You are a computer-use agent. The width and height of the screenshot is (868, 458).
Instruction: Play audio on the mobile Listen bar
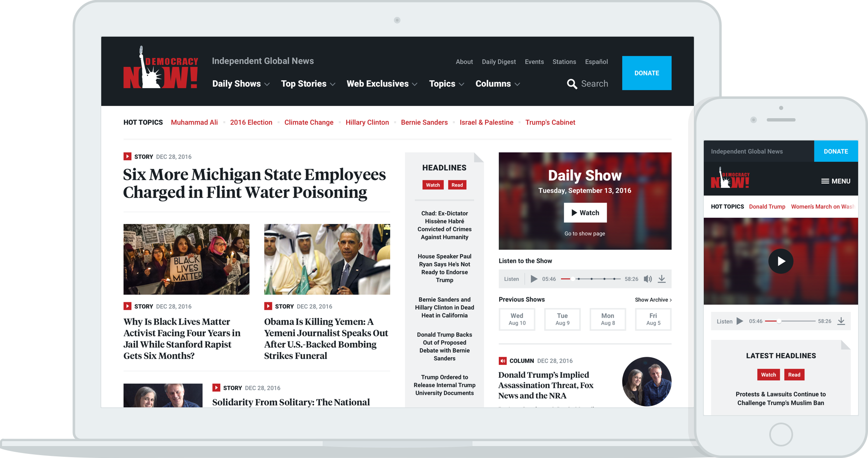pos(740,321)
